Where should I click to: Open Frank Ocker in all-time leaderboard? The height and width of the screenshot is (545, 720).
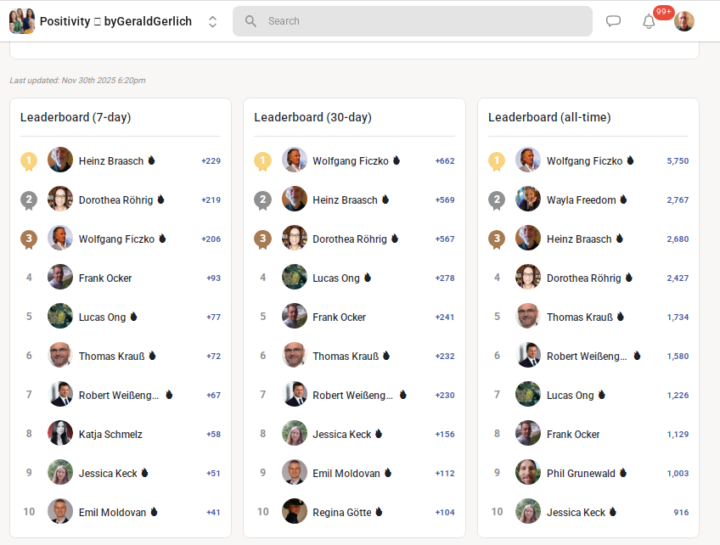tap(573, 434)
